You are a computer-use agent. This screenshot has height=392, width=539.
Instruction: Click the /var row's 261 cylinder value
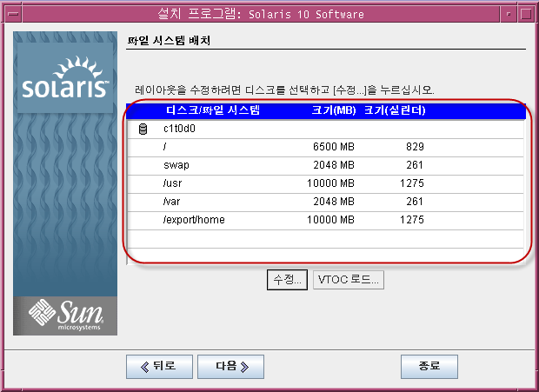click(x=415, y=202)
